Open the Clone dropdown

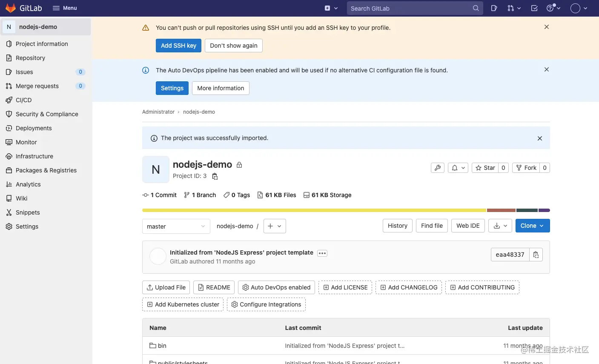coord(533,226)
